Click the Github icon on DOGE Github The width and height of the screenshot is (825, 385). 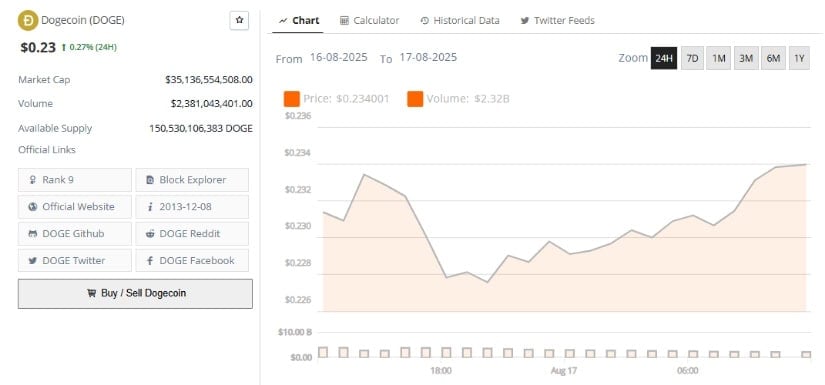[33, 234]
